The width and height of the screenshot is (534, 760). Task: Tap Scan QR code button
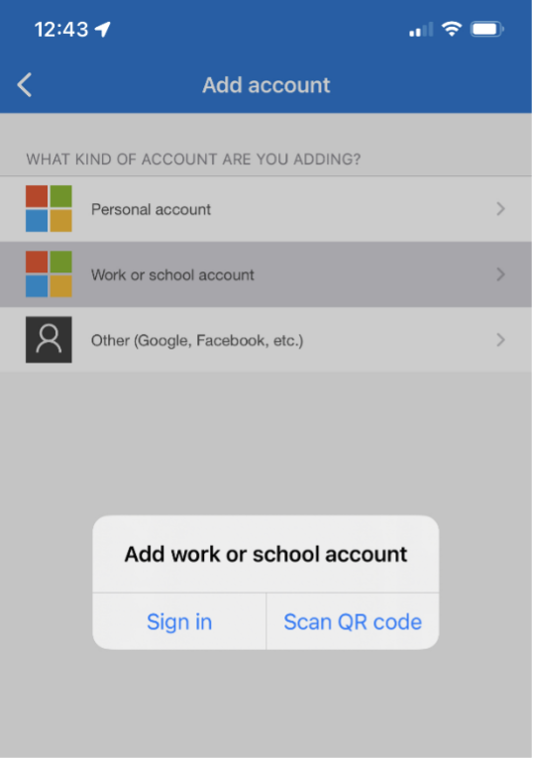[x=353, y=622]
